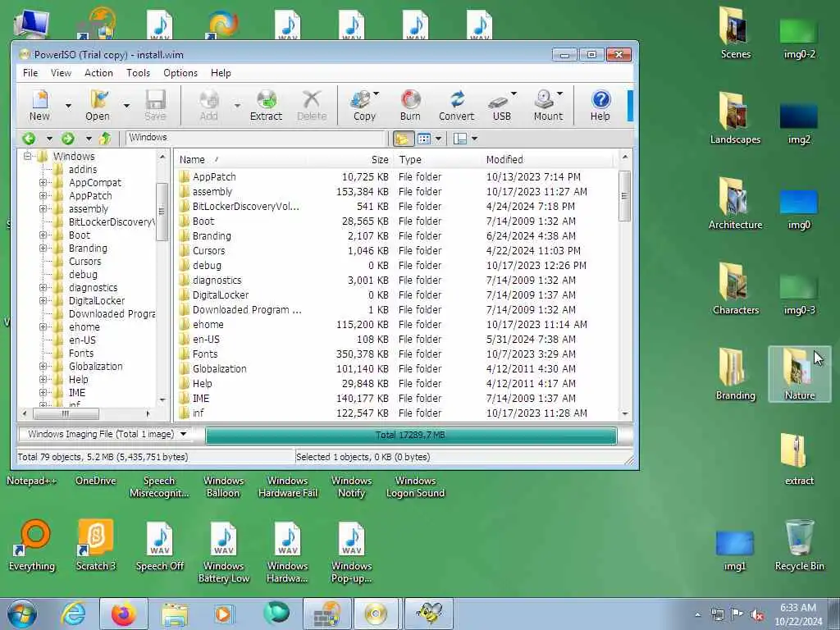Viewport: 840px width, 630px height.
Task: Open the Windows Start button
Action: click(x=22, y=614)
